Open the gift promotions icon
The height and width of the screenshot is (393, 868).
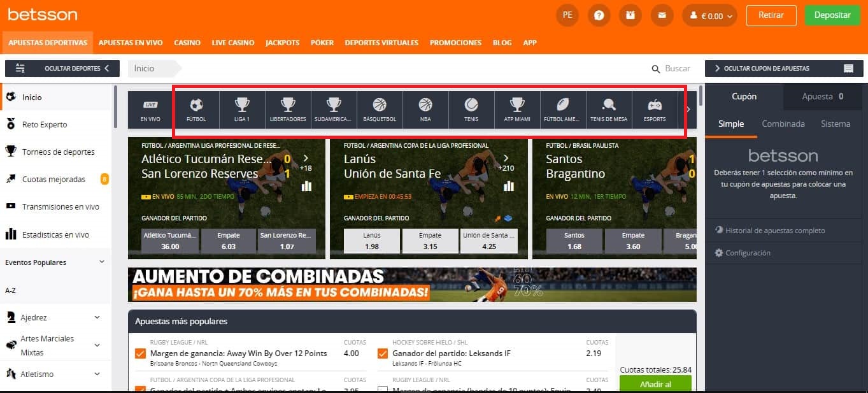point(630,15)
